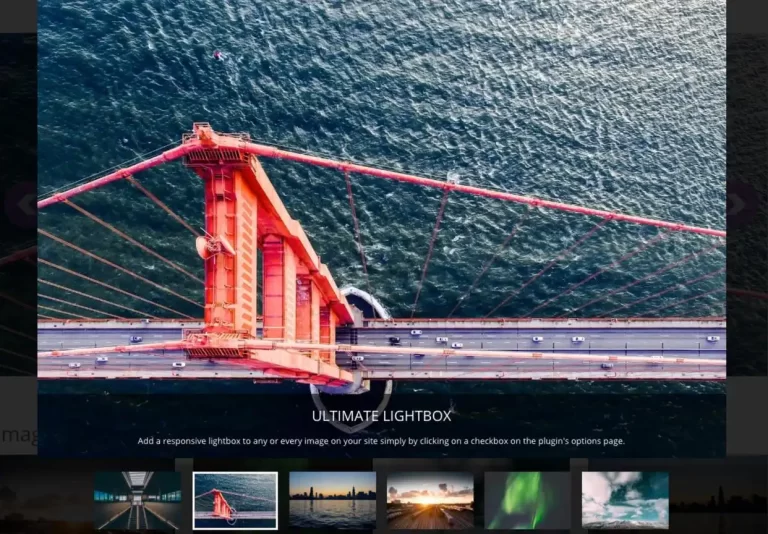Open the green aurora thumbnail
Image resolution: width=768 pixels, height=534 pixels.
(527, 500)
